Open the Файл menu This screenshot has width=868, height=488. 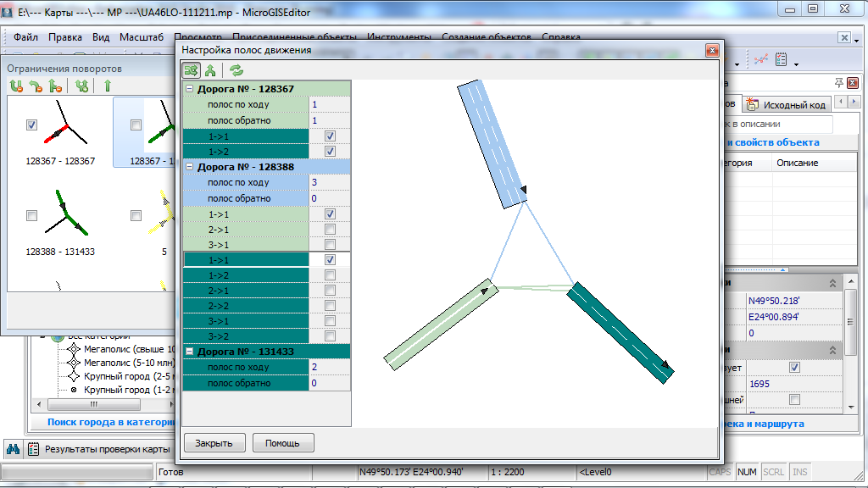[25, 37]
